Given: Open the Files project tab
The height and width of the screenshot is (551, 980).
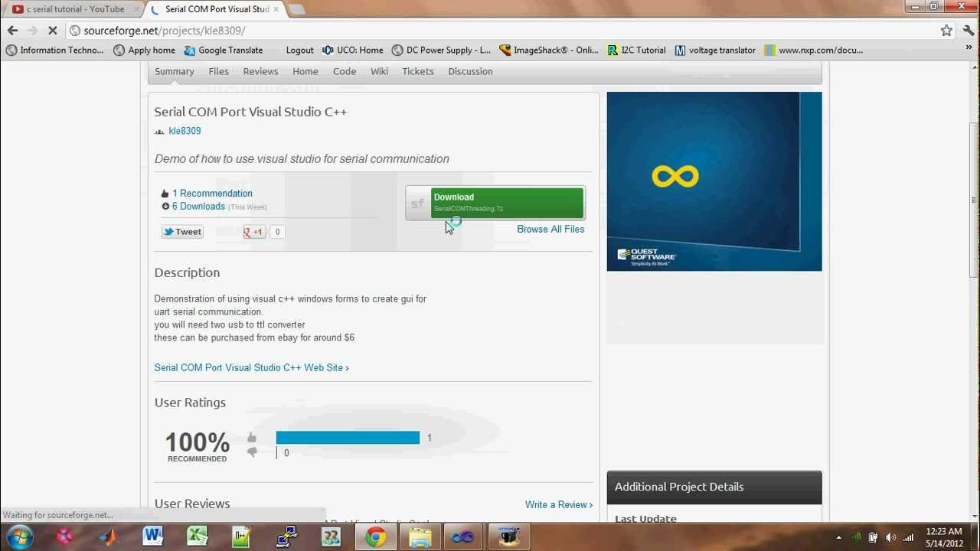Looking at the screenshot, I should click(218, 71).
